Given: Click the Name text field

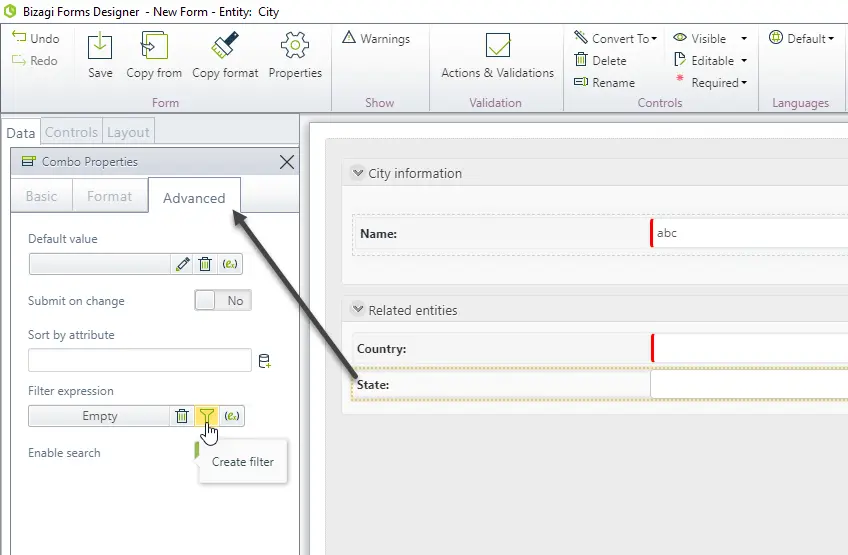Looking at the screenshot, I should coord(750,233).
